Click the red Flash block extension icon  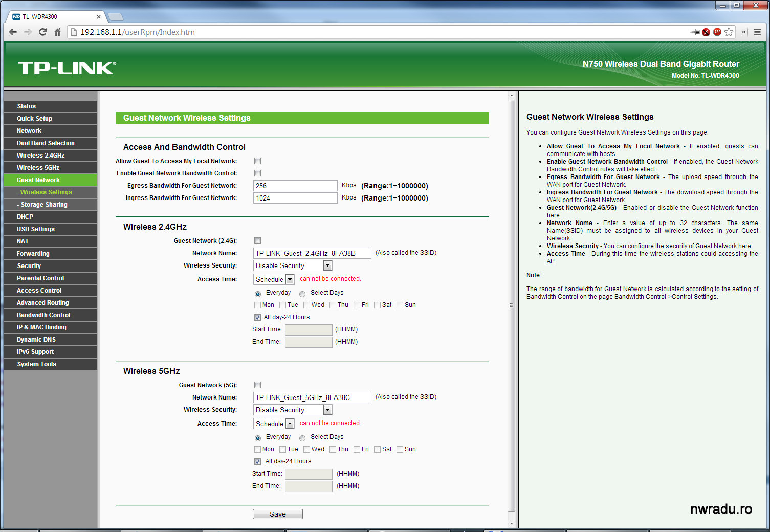pyautogui.click(x=706, y=32)
